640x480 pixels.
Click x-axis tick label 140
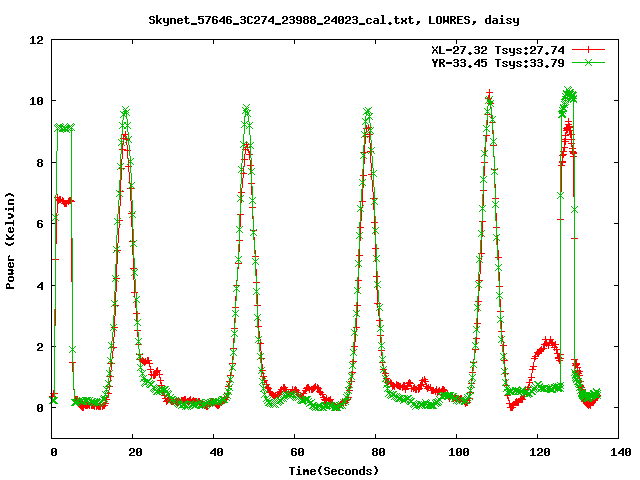pos(620,452)
